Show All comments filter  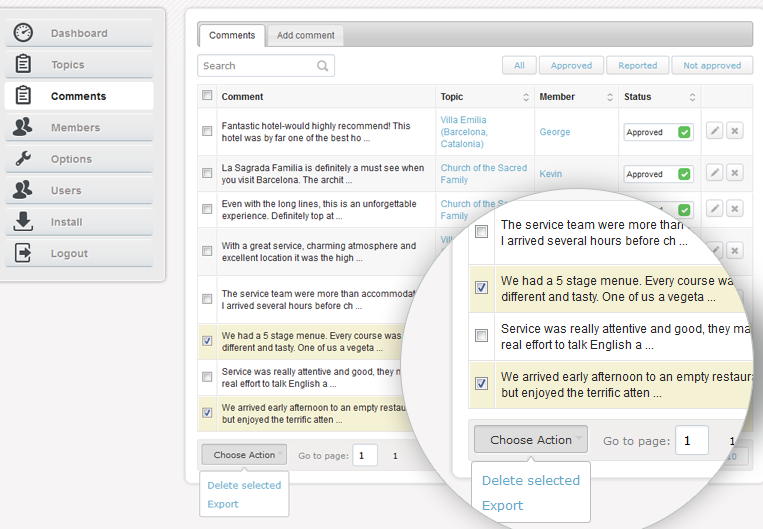pos(519,65)
